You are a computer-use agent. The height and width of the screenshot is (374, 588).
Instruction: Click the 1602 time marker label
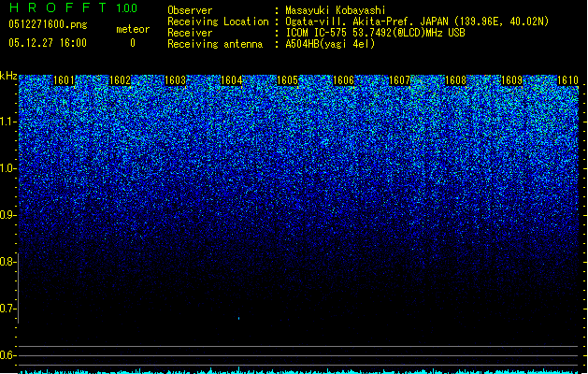(x=120, y=80)
